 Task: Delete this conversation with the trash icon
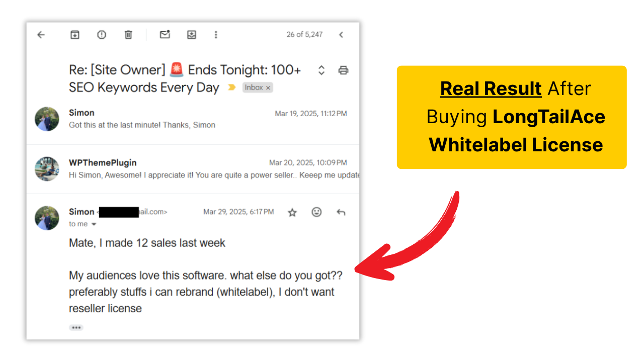pyautogui.click(x=128, y=35)
